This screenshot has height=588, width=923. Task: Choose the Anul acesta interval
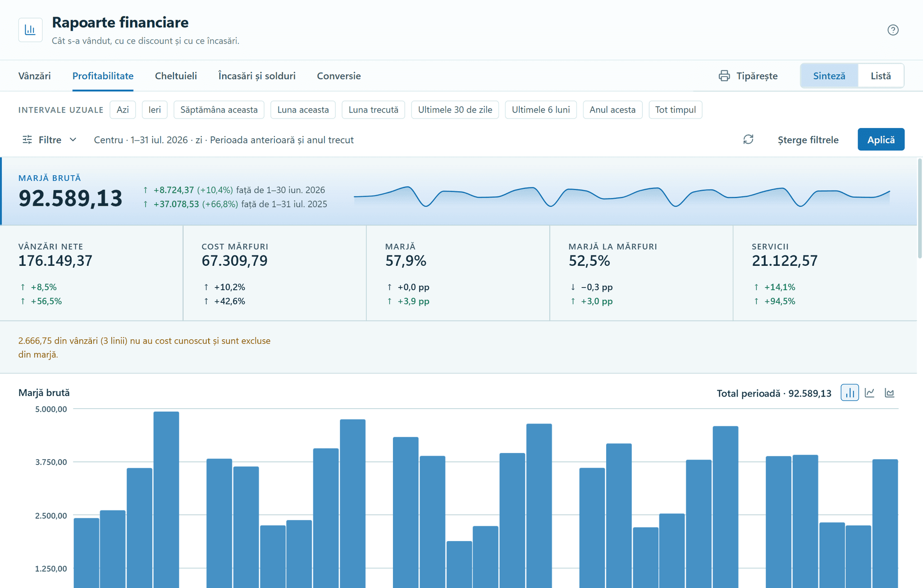(x=612, y=109)
